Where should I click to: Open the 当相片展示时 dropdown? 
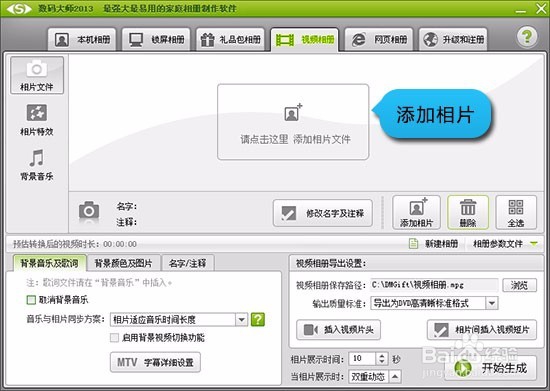coord(375,377)
